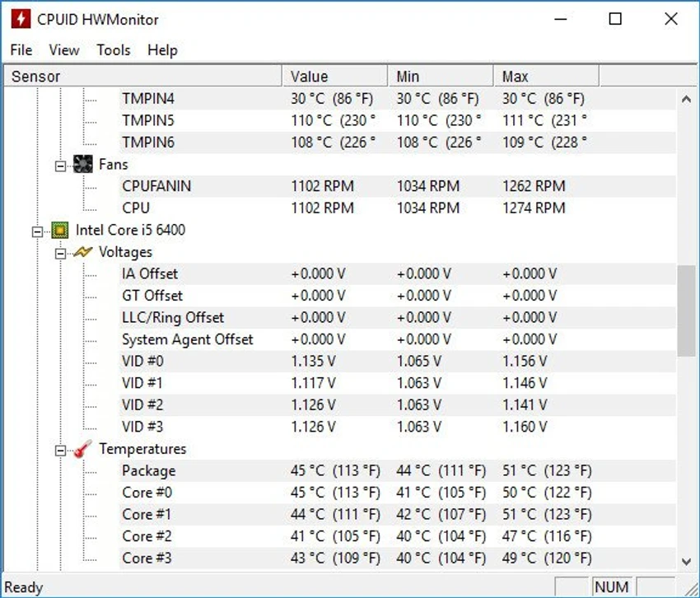
Task: Click the vertical scrollbar thumb
Action: point(686,311)
